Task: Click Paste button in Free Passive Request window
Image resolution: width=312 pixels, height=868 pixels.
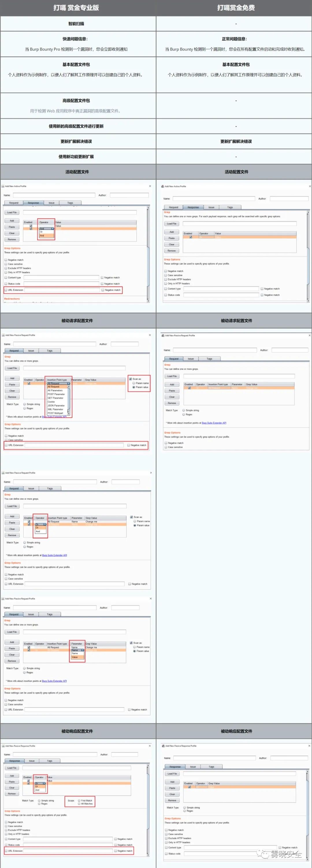Action: click(172, 391)
